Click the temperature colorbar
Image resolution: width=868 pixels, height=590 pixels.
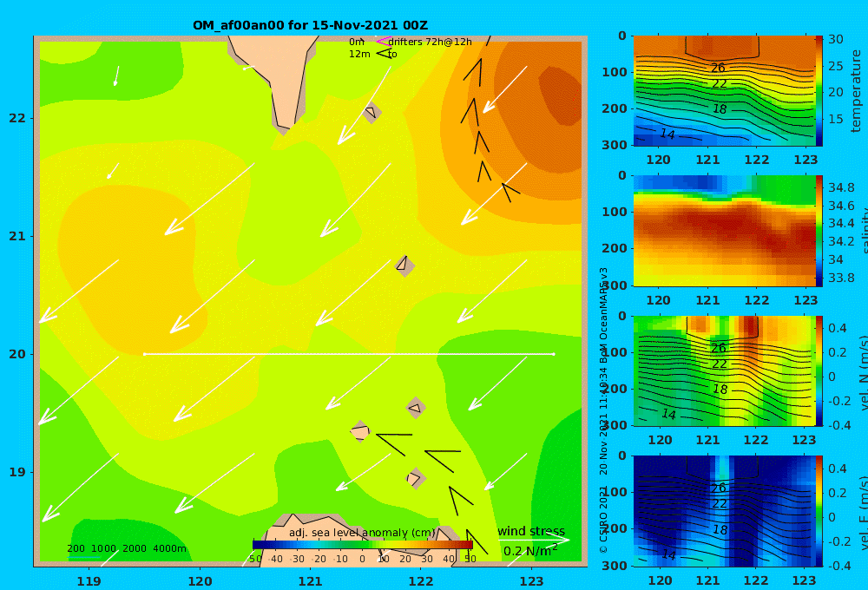point(819,91)
